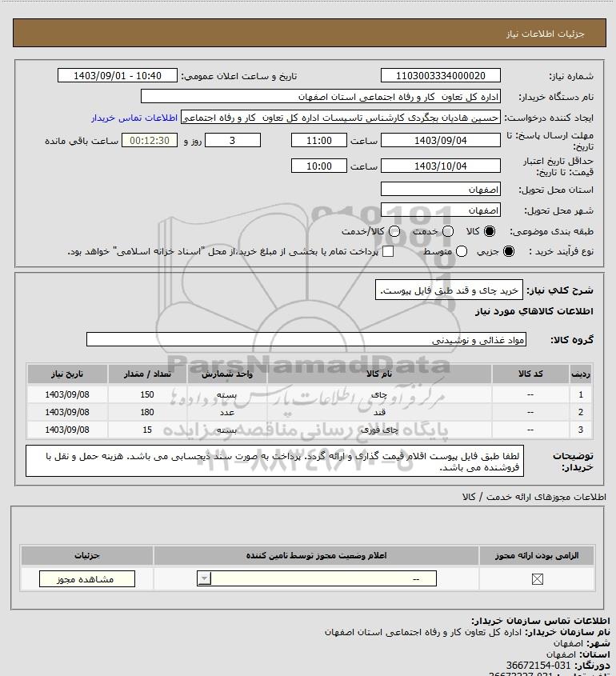Click the تعداد / مقدار column header
Viewport: 616px width, 676px height.
147,374
